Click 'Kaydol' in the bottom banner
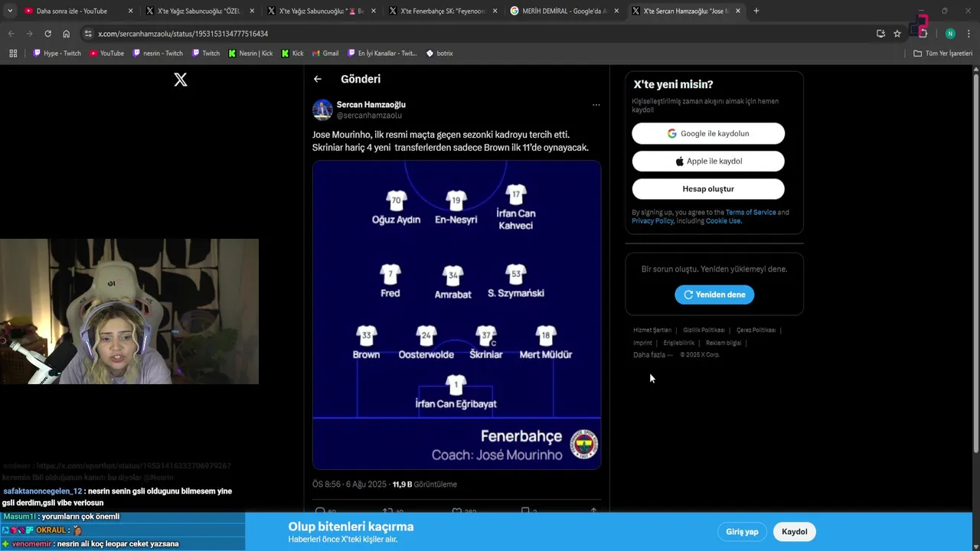Viewport: 980px width, 551px height. pos(795,532)
